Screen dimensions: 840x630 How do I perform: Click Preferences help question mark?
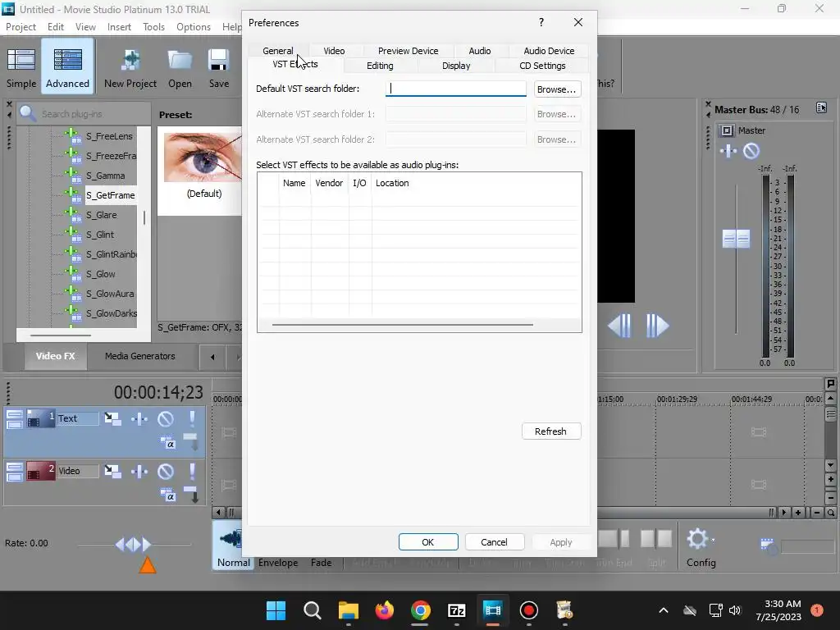pos(541,22)
